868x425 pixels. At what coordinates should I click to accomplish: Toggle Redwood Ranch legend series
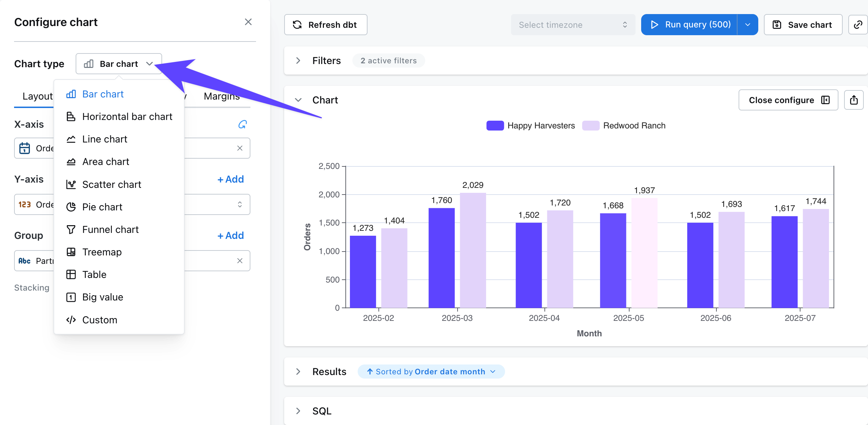[x=624, y=126]
